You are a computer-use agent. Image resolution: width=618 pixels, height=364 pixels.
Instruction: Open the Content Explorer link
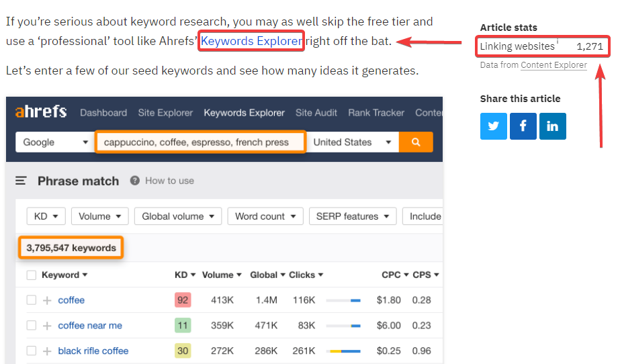554,65
